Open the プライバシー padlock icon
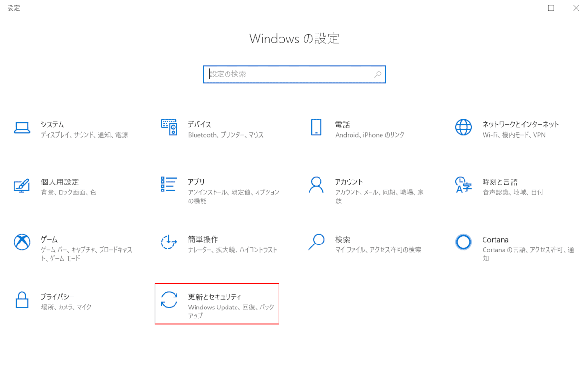588x382 pixels. [x=22, y=300]
